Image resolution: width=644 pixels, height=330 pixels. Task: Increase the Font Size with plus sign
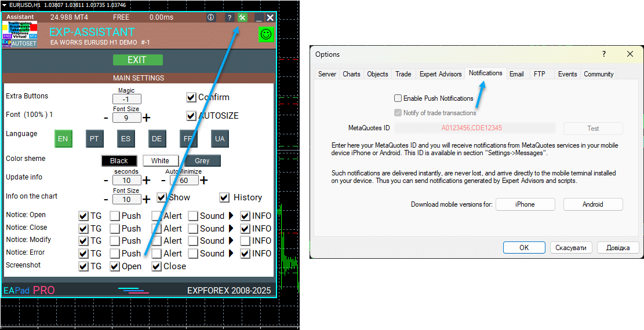(147, 118)
